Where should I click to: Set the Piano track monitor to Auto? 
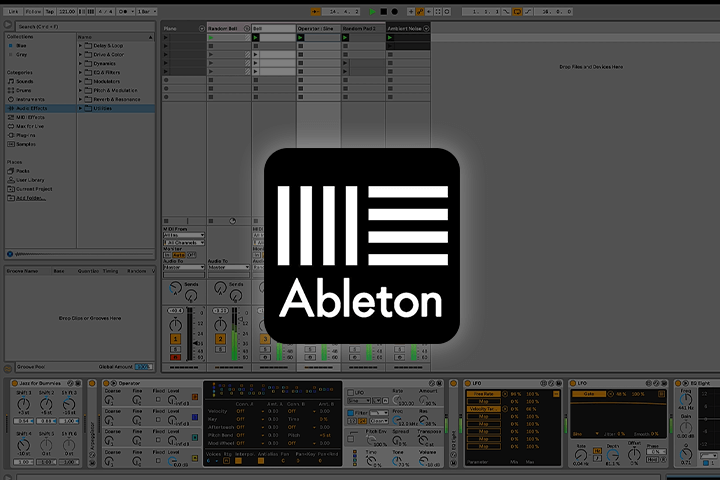tap(179, 255)
